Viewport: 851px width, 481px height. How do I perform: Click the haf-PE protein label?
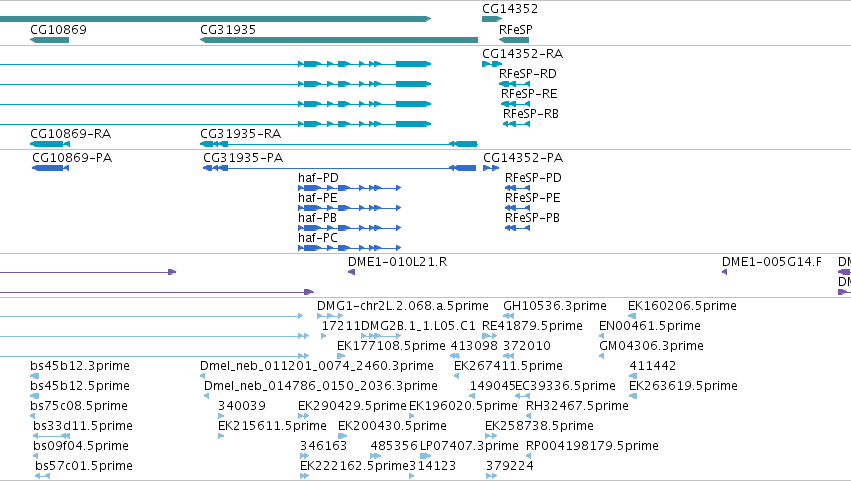point(317,198)
